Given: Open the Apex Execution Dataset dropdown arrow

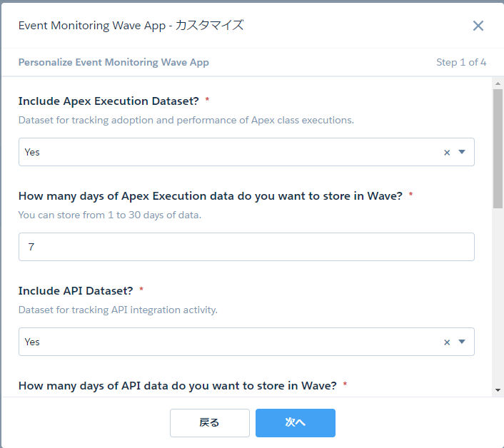Looking at the screenshot, I should point(462,152).
